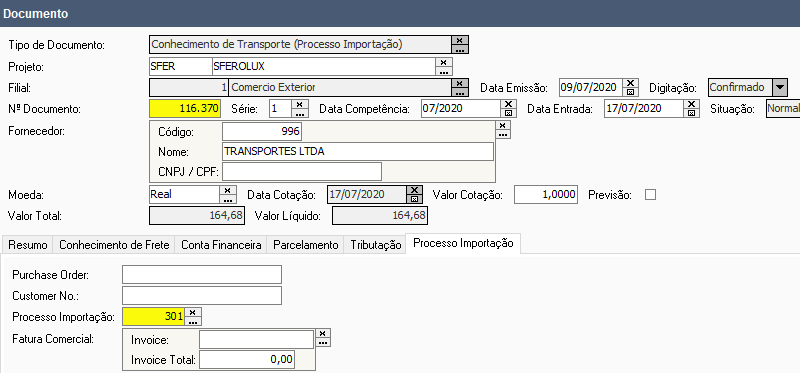
Task: Show the Tributação tab
Action: (376, 245)
